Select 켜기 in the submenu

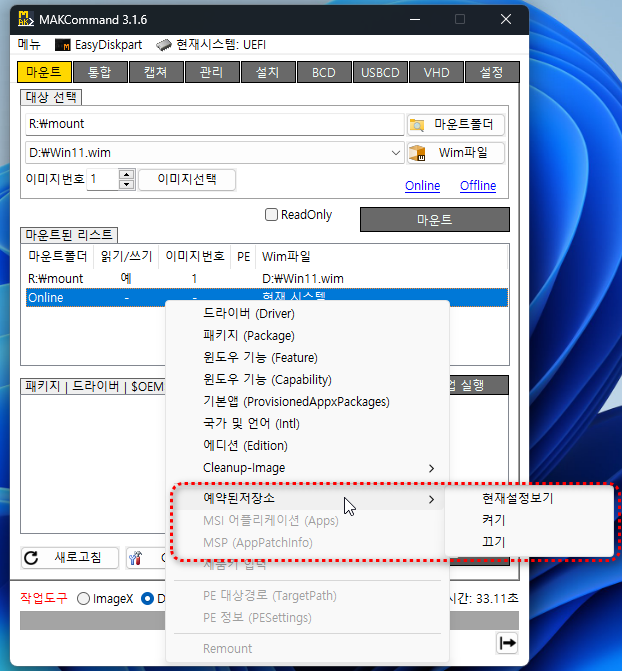click(x=530, y=520)
